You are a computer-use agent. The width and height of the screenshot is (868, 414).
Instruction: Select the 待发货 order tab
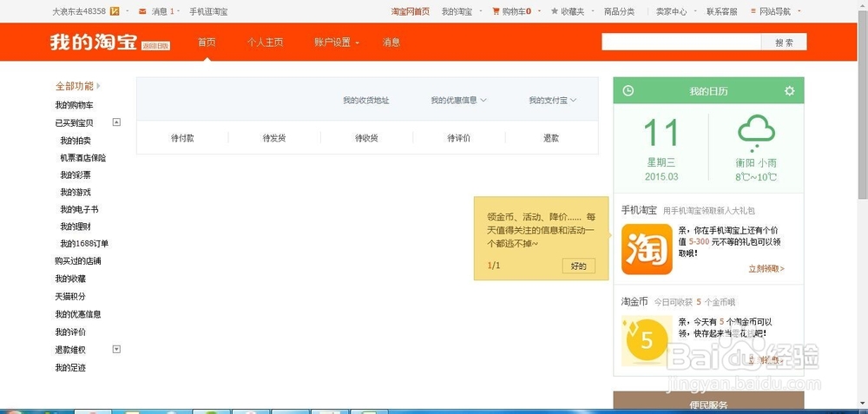pyautogui.click(x=274, y=138)
